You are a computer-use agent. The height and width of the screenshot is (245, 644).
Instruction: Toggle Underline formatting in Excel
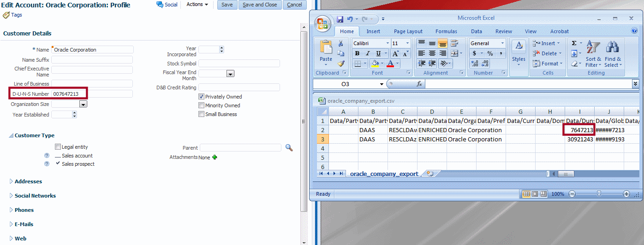(378, 53)
